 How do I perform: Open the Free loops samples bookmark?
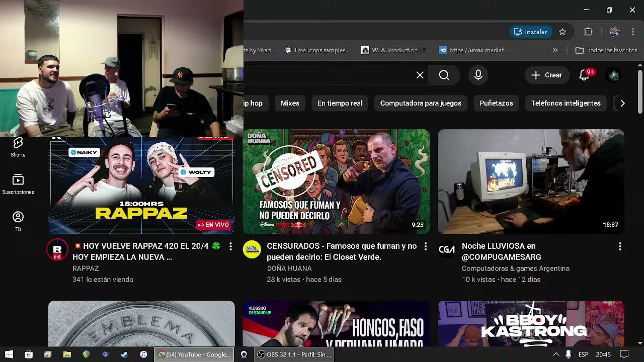317,50
